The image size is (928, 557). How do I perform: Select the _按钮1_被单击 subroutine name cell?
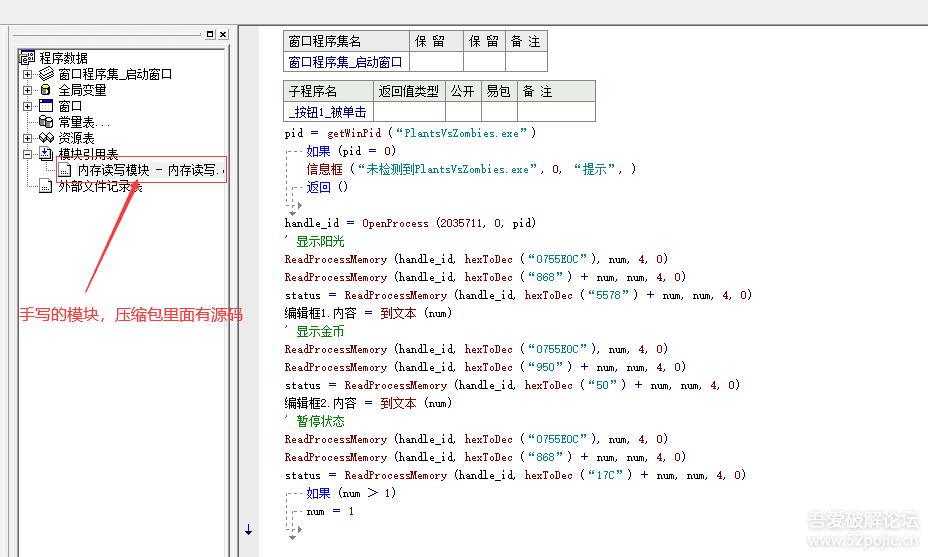[x=328, y=111]
